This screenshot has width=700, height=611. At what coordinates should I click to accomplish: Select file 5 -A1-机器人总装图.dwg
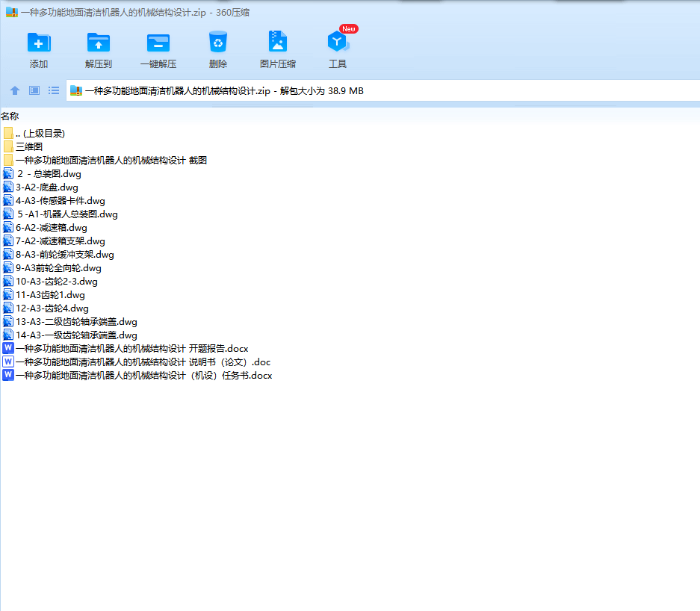pos(67,214)
